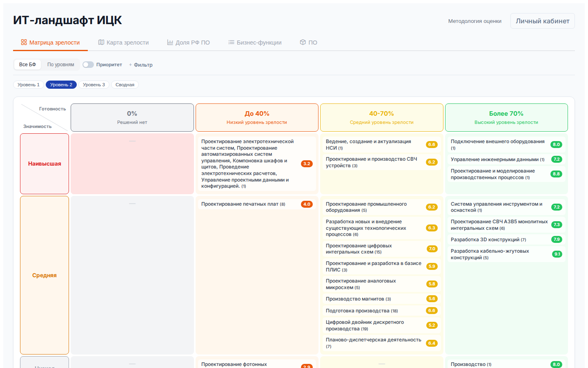Viewport: 588px width, 368px height.
Task: Expand the + Фильтр options
Action: (141, 65)
